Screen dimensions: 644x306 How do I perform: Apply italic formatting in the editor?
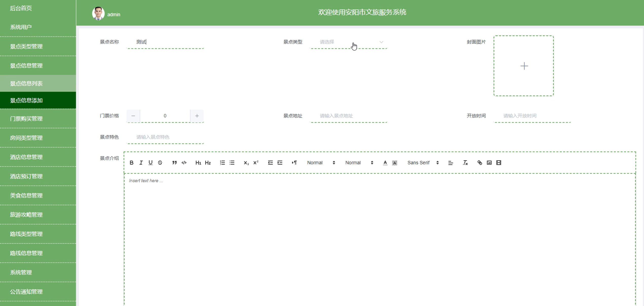click(x=141, y=163)
